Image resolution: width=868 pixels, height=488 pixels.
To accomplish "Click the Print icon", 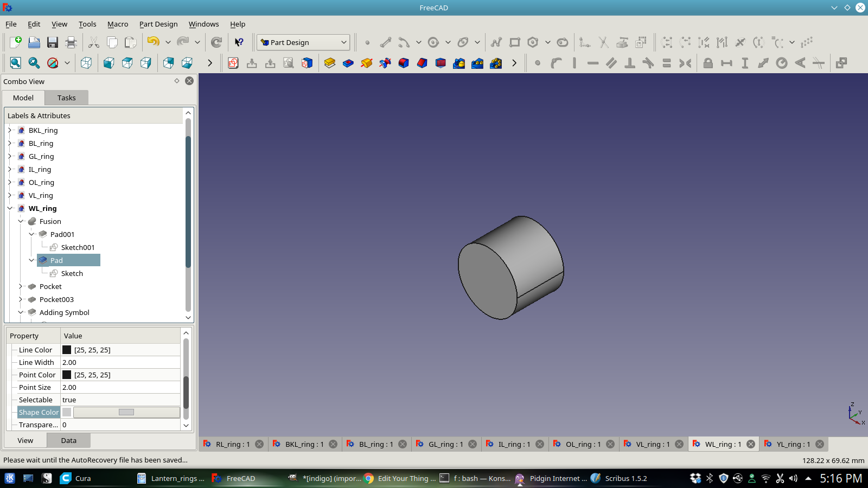I will tap(71, 42).
